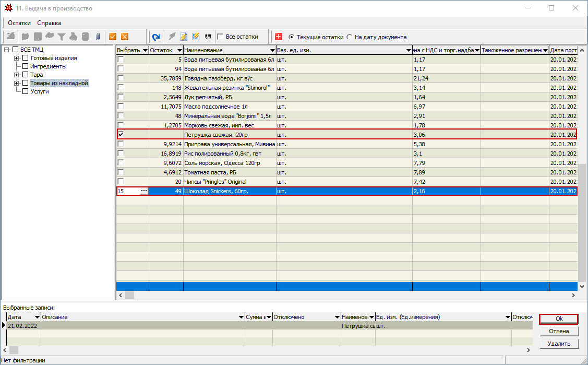The height and width of the screenshot is (365, 588).
Task: Click the barcode scanner icon
Action: (208, 37)
